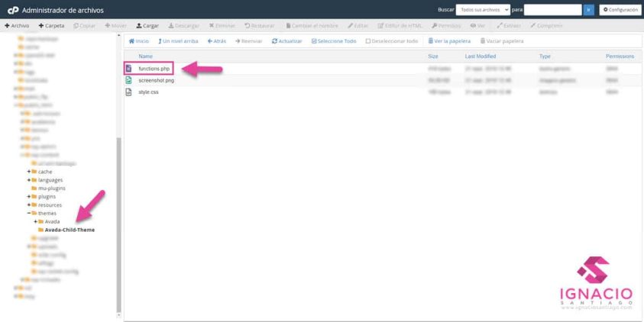Sort by Permissions column header
This screenshot has width=644, height=322.
pyautogui.click(x=620, y=56)
